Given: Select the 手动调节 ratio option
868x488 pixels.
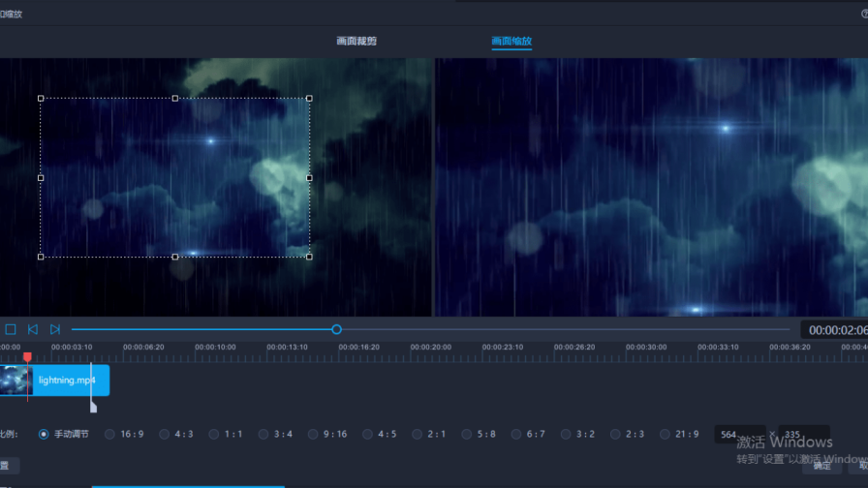Looking at the screenshot, I should tap(45, 435).
